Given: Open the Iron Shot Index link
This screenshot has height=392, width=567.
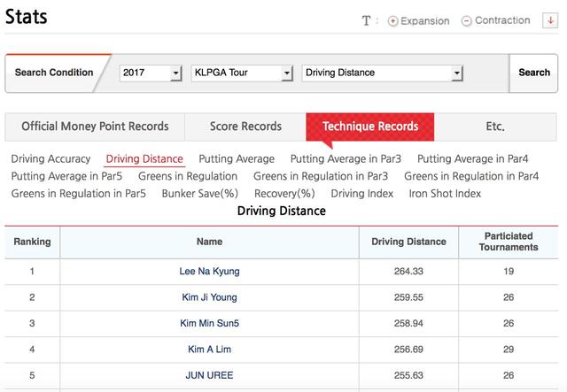Looking at the screenshot, I should pos(445,194).
